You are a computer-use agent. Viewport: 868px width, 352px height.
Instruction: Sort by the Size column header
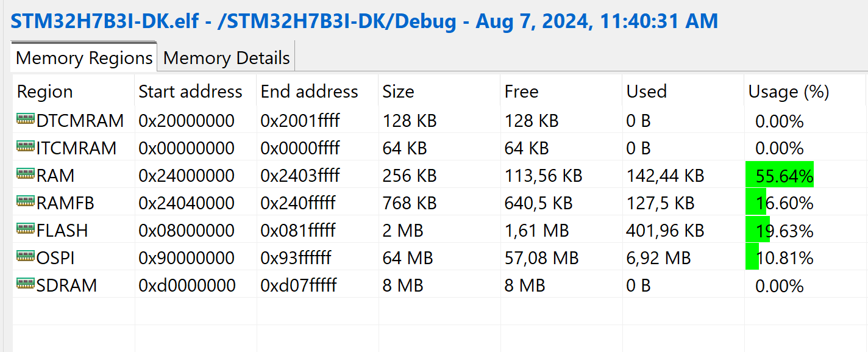click(398, 92)
